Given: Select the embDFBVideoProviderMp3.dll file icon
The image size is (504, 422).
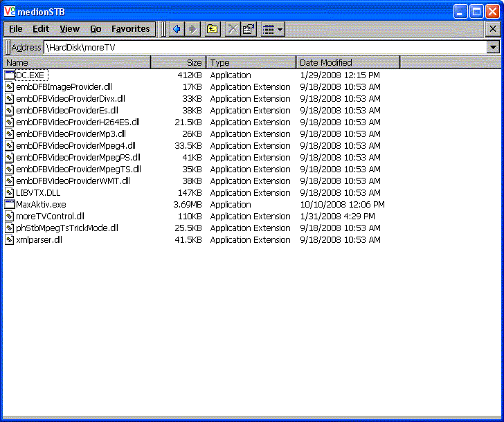Looking at the screenshot, I should point(10,134).
